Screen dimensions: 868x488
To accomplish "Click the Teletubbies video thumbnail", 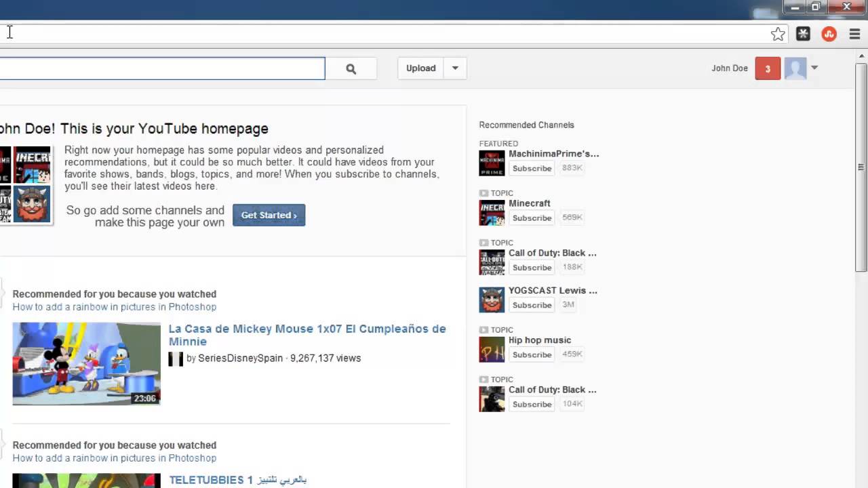I will [x=87, y=481].
